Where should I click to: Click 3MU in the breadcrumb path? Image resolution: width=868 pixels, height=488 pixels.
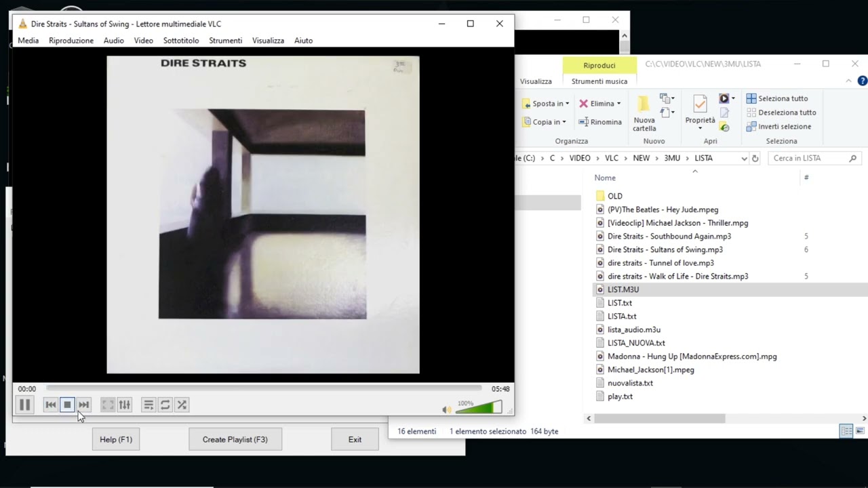pos(672,159)
